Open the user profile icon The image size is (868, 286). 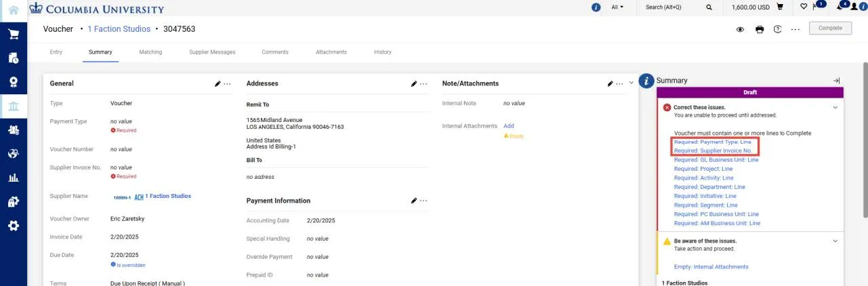(854, 7)
